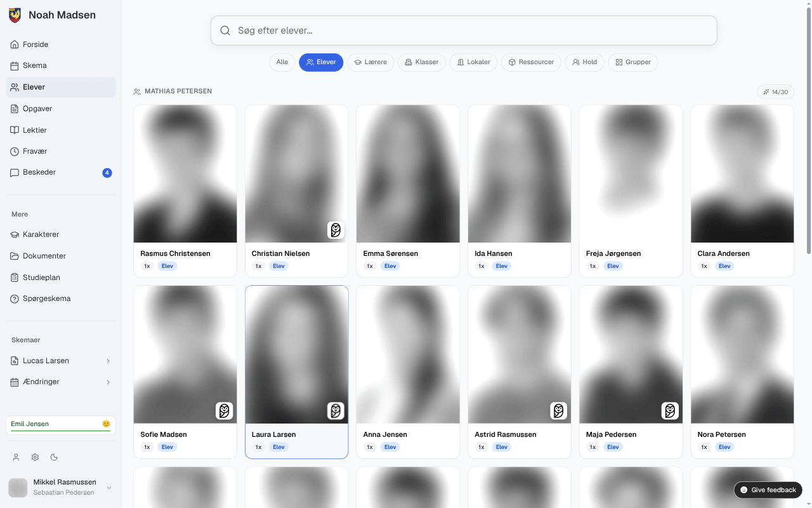
Task: Expand the Lucas Larsen schedule chevron
Action: click(x=108, y=361)
